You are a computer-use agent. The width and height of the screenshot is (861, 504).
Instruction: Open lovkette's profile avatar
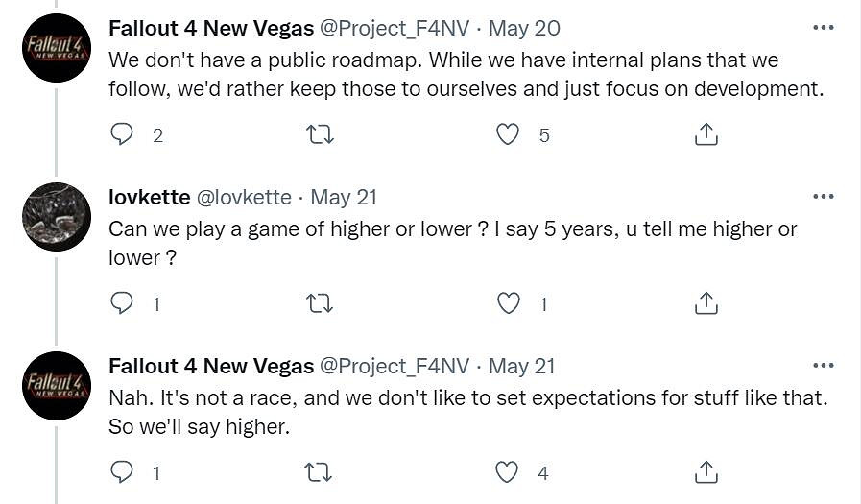[57, 217]
